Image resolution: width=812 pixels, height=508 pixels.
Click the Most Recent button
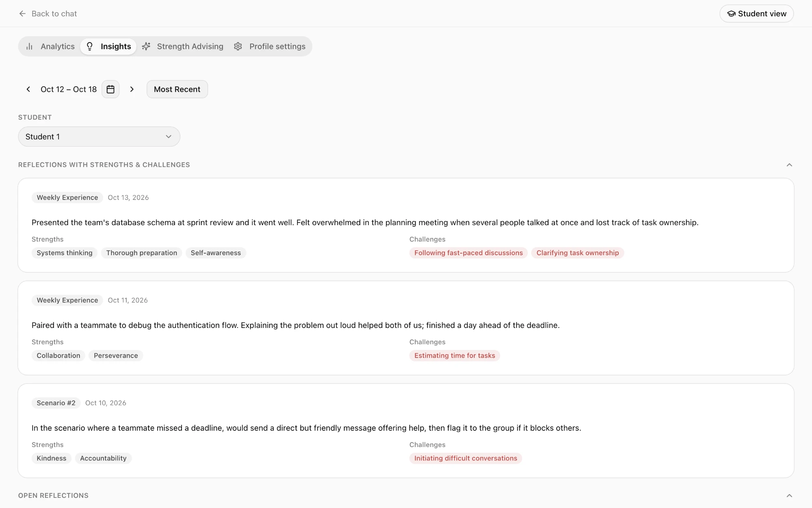tap(177, 89)
